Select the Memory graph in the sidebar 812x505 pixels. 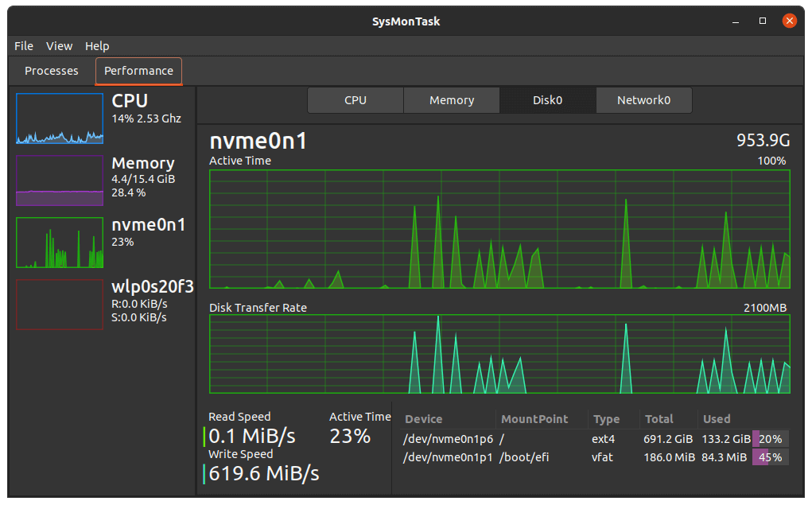(x=59, y=180)
